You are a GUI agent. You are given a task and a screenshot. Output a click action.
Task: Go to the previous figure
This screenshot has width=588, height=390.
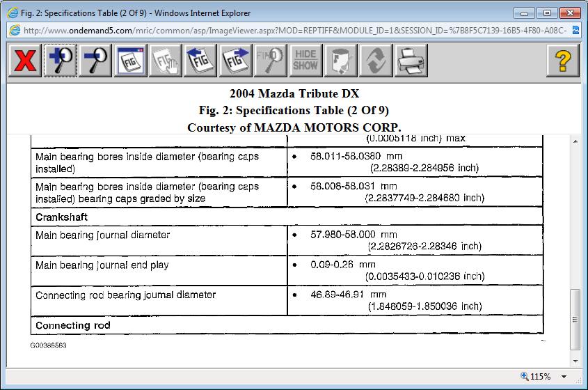point(200,61)
